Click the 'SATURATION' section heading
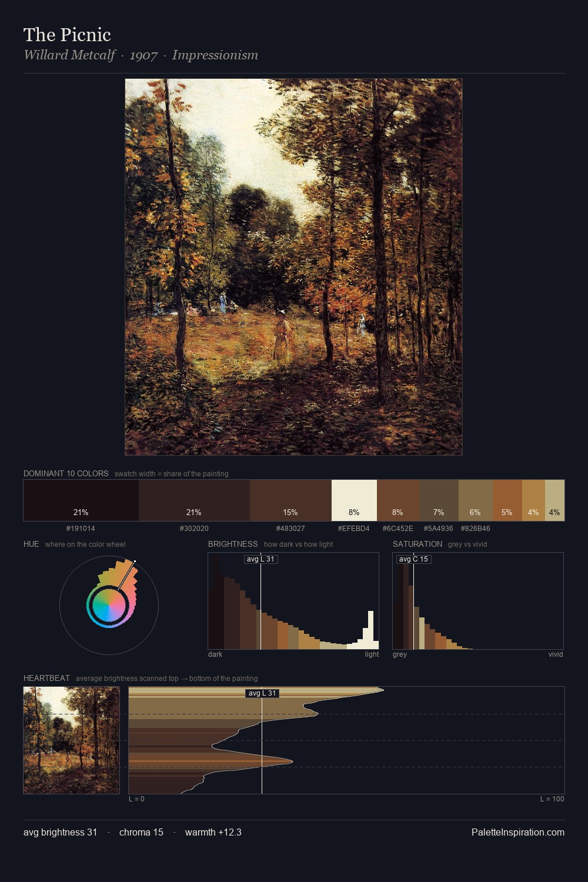The width and height of the screenshot is (588, 882). point(417,544)
